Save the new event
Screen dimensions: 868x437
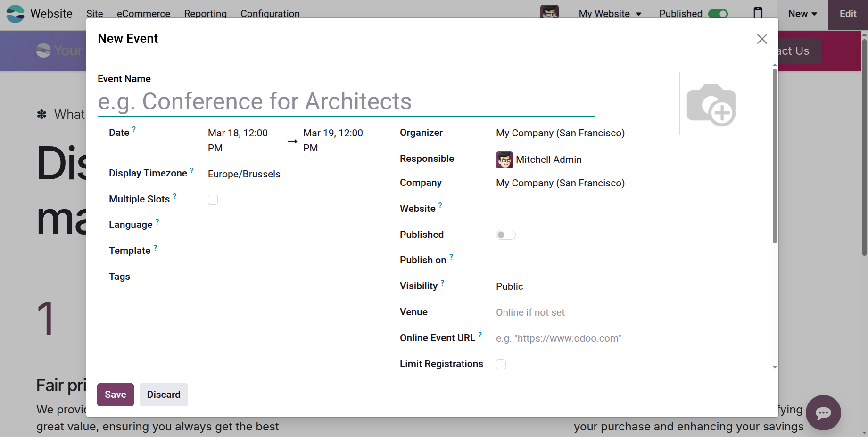coord(116,395)
